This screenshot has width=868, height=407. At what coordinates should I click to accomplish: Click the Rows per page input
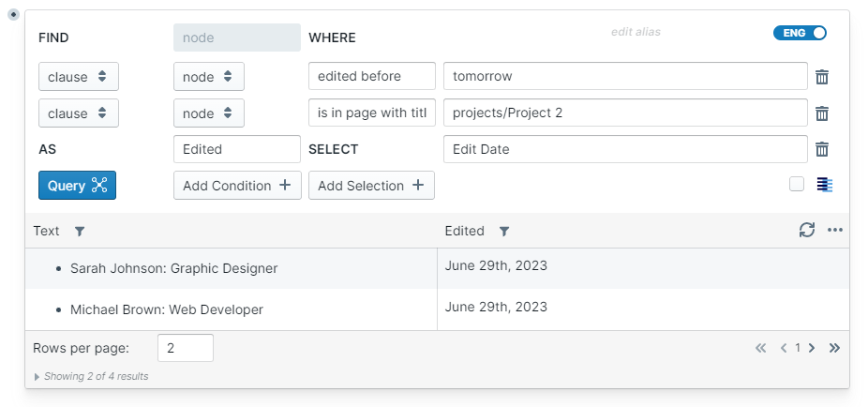[185, 348]
